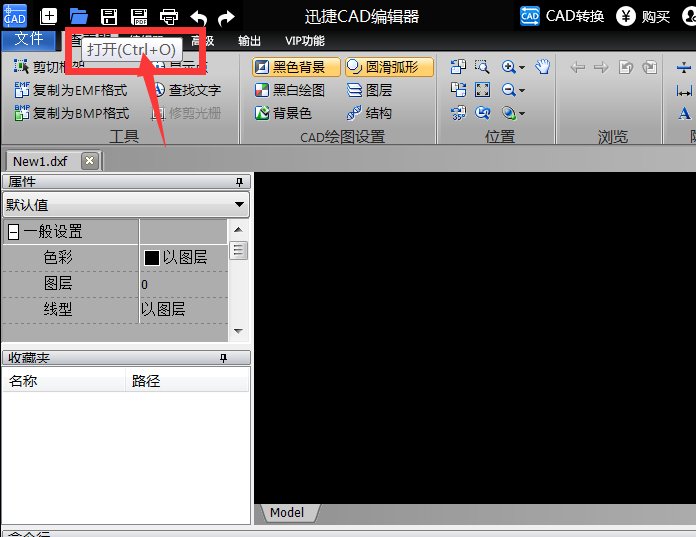Click the second page rotate icon in 浏览

tap(650, 67)
